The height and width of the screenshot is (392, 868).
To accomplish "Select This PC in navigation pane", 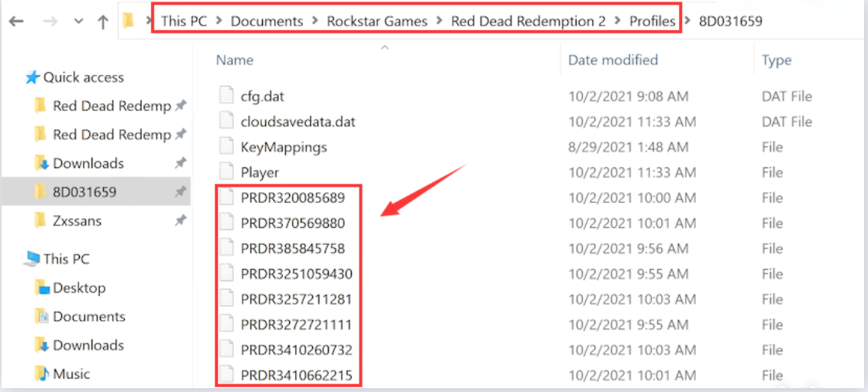I will pyautogui.click(x=66, y=259).
